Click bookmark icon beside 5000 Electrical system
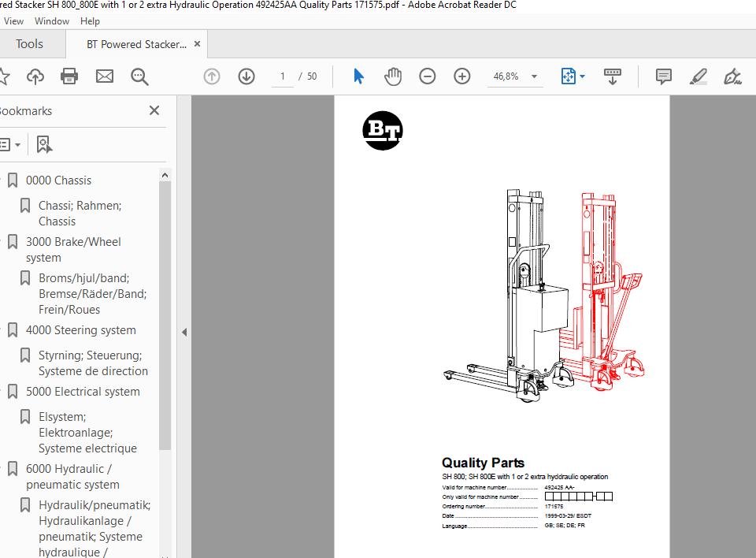The height and width of the screenshot is (558, 756). coord(13,392)
